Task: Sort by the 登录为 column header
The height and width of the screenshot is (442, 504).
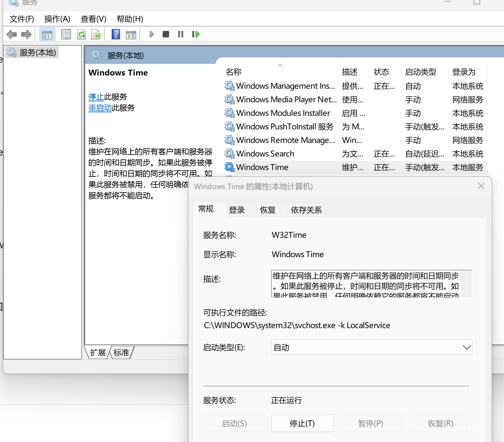Action: [468, 72]
